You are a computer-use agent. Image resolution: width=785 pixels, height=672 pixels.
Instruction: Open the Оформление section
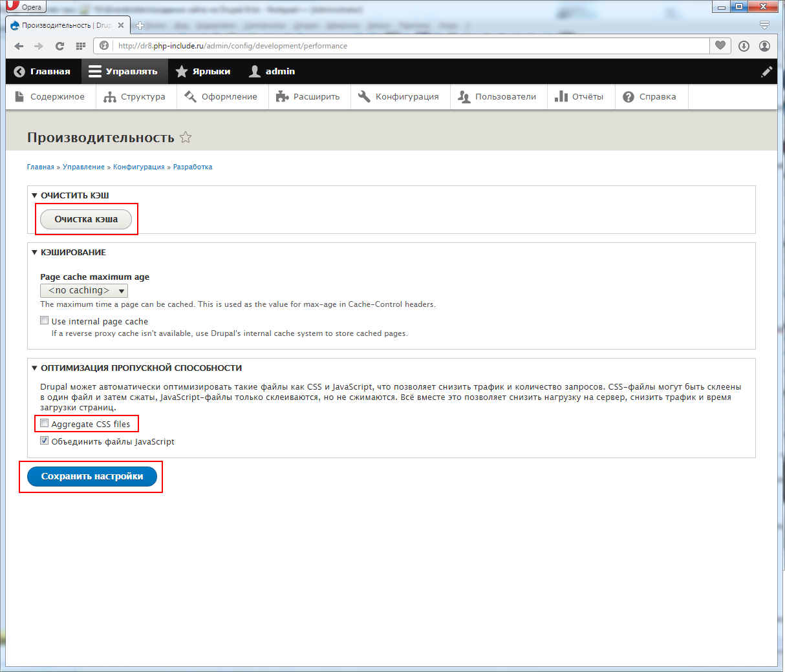221,97
